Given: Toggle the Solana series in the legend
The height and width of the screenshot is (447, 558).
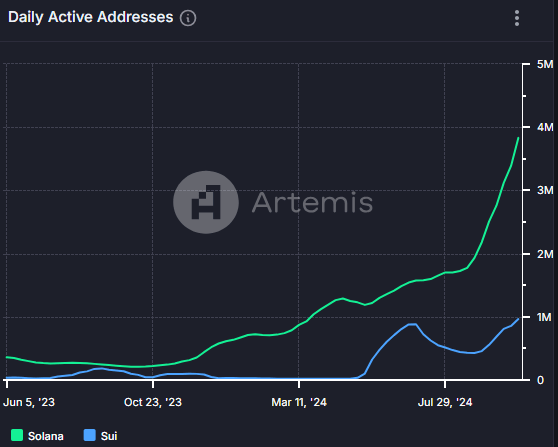Looking at the screenshot, I should (x=37, y=436).
